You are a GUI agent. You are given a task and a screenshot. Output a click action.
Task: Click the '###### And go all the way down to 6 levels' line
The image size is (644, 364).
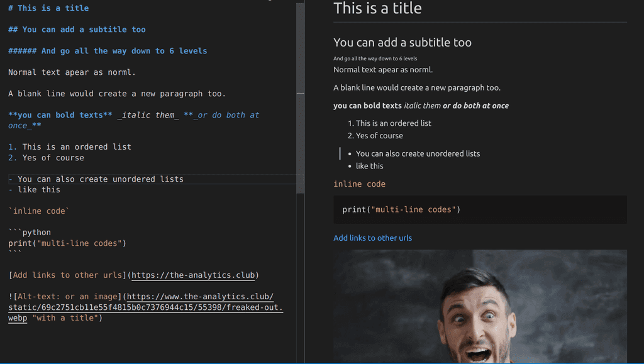108,51
